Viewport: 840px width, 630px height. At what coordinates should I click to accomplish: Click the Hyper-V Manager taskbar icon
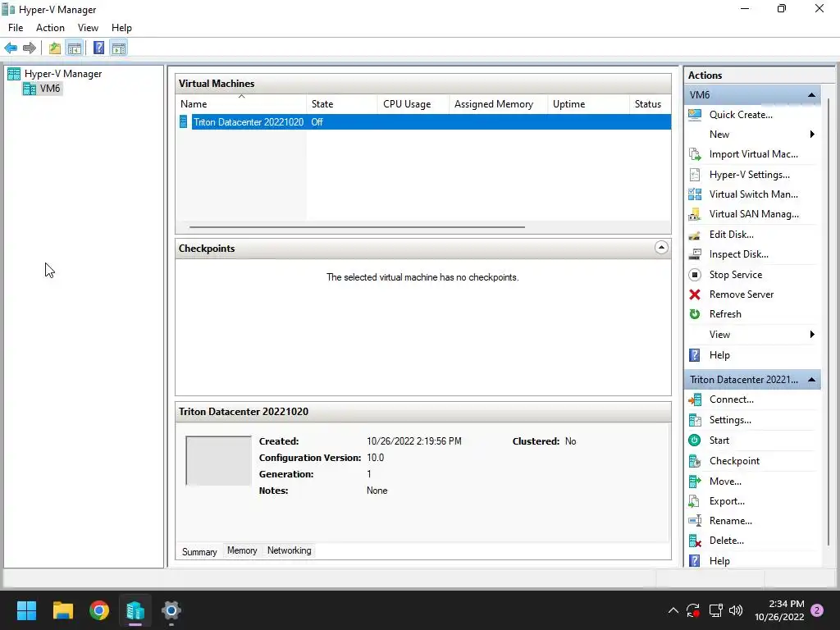(135, 610)
